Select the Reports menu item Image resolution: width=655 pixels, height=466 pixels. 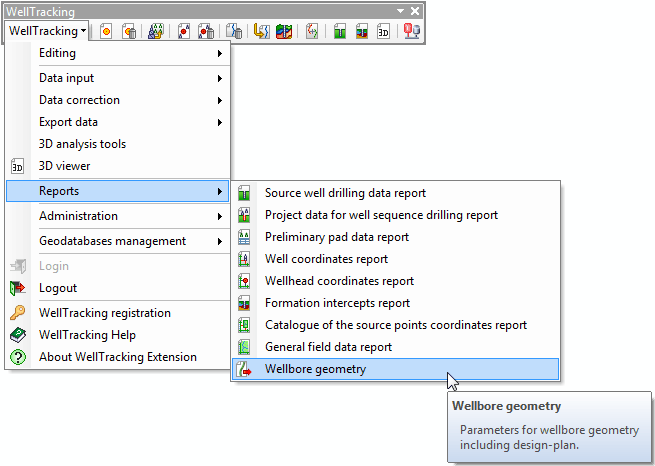(118, 191)
